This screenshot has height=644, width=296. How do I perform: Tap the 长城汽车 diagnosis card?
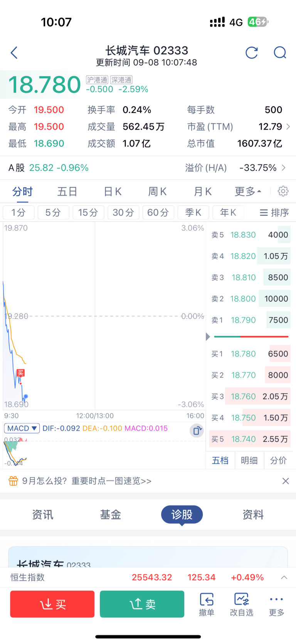pos(148,557)
